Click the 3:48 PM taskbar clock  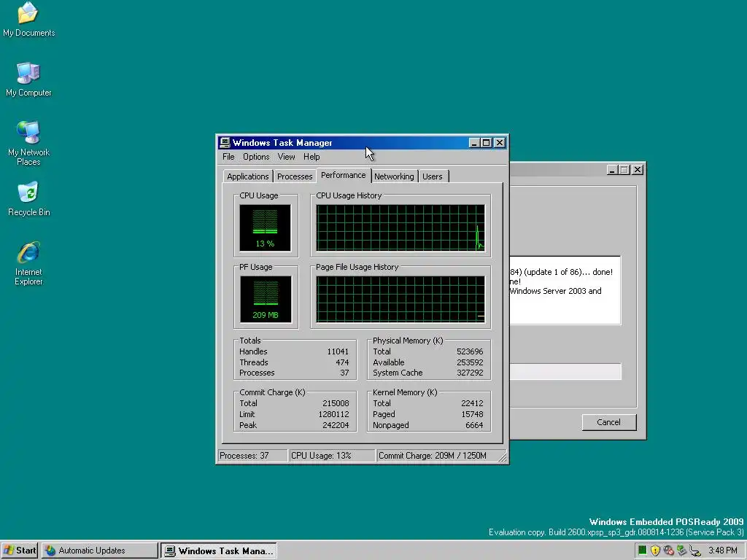722,551
